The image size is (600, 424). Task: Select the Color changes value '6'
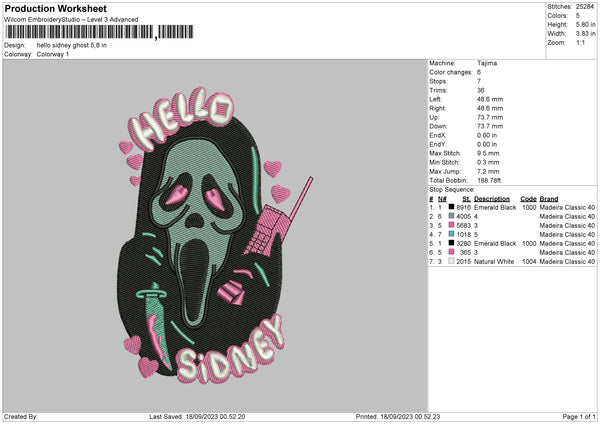pos(479,72)
